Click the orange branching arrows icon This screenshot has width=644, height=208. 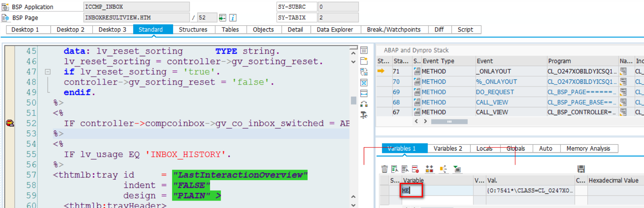click(x=443, y=169)
